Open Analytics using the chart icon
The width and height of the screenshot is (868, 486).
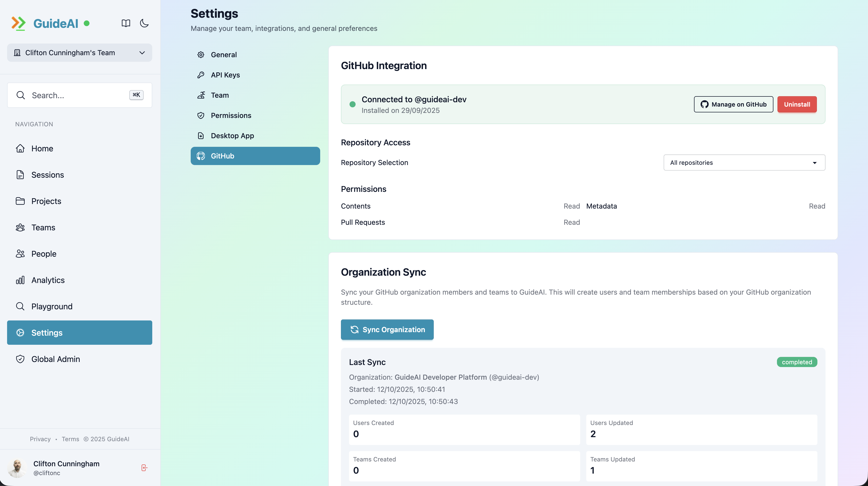[20, 280]
